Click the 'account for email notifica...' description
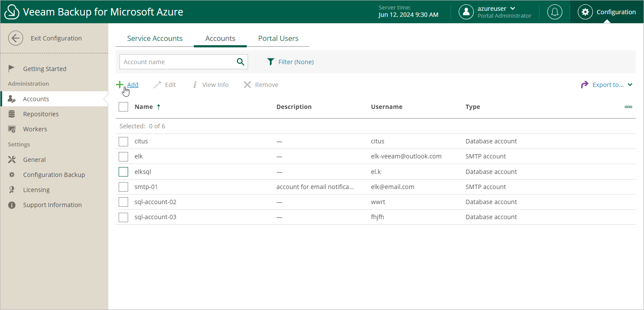 (315, 187)
